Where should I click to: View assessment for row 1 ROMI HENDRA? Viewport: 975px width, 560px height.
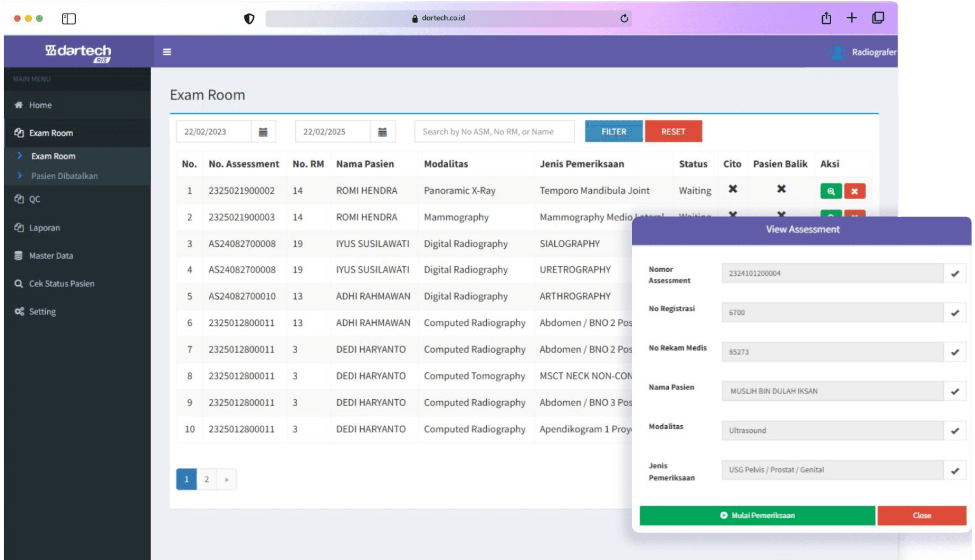(x=831, y=191)
